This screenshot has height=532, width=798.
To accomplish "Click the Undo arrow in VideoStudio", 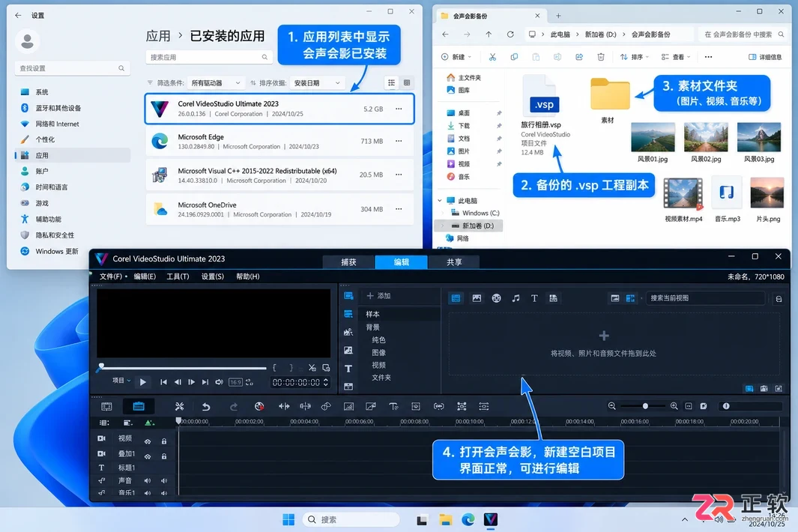I will tap(206, 406).
